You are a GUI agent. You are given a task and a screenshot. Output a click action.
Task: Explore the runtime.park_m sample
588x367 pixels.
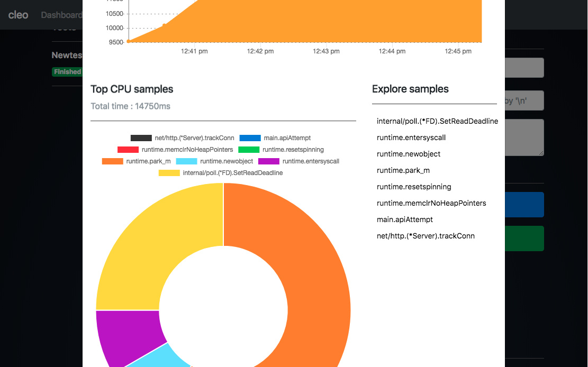pos(403,171)
